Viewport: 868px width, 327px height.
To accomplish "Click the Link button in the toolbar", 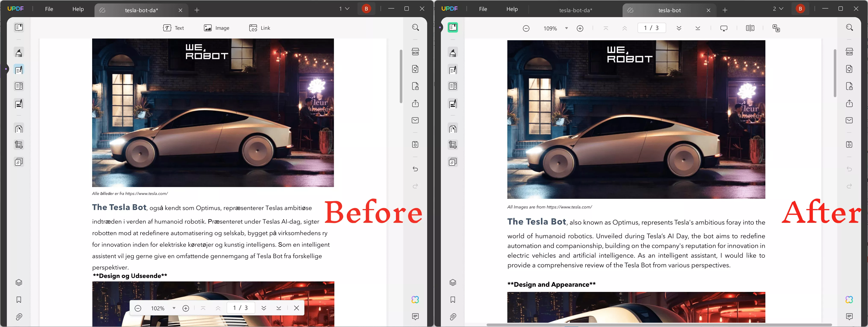I will [260, 28].
